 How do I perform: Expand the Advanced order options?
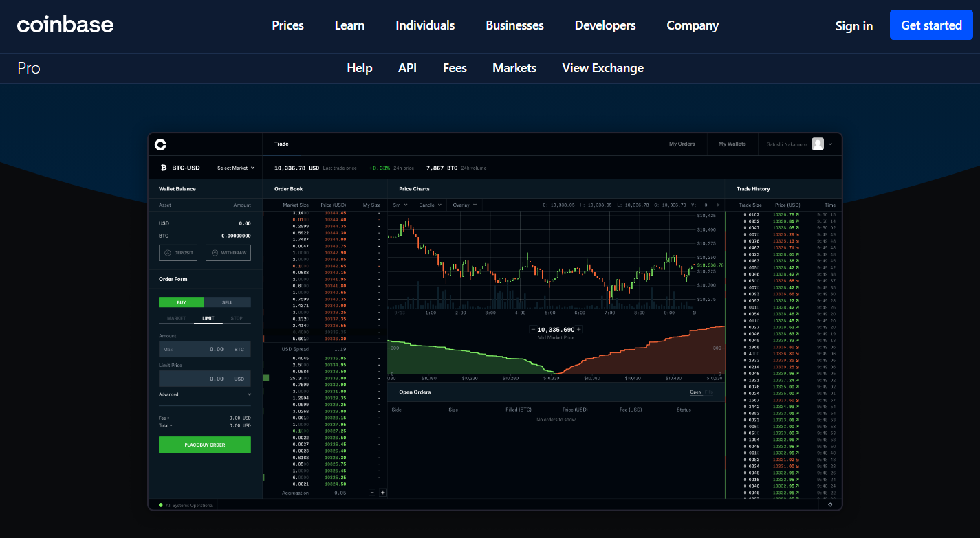(x=205, y=394)
